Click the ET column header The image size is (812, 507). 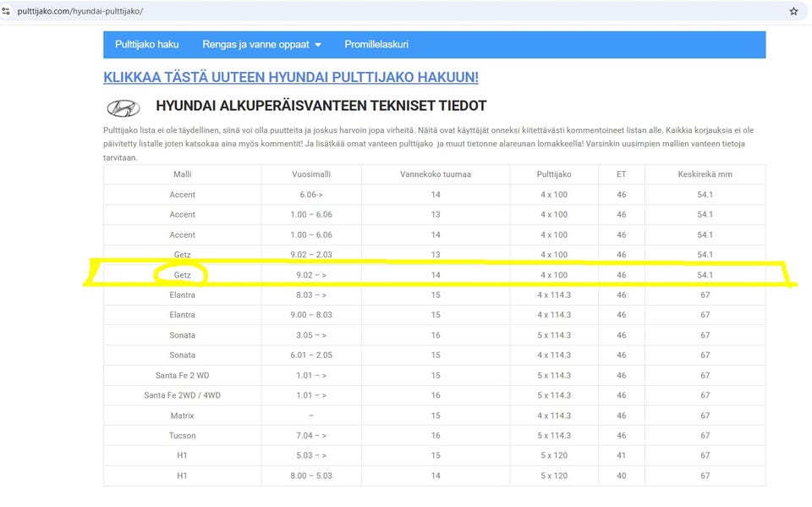click(622, 174)
